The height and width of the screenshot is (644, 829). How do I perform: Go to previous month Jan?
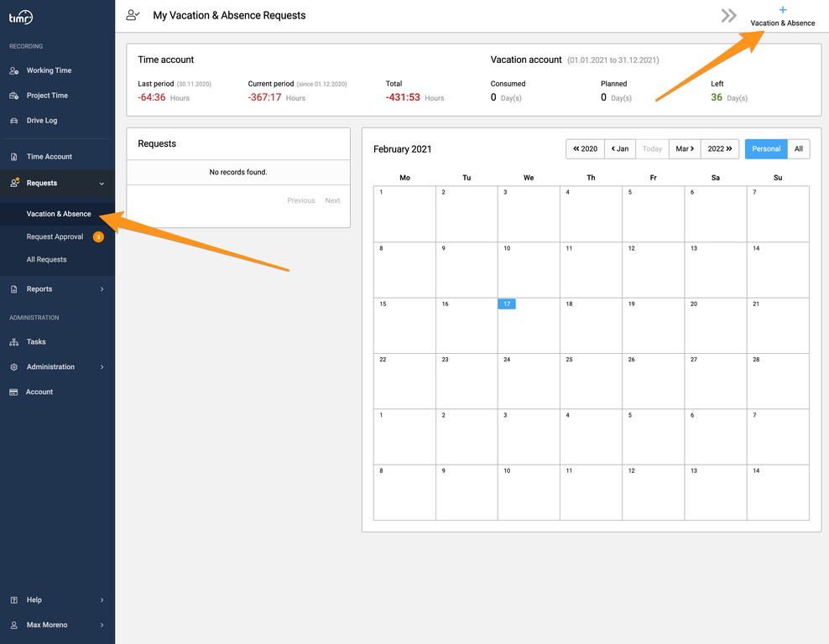[620, 149]
